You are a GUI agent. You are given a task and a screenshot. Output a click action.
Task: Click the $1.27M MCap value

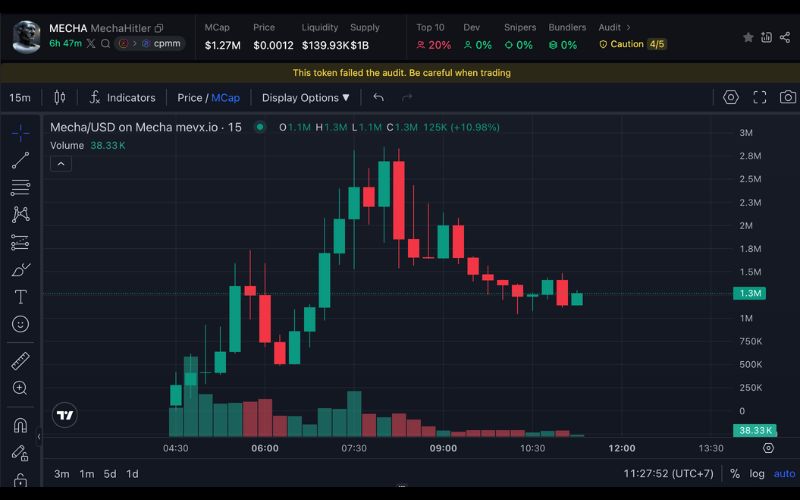point(222,45)
